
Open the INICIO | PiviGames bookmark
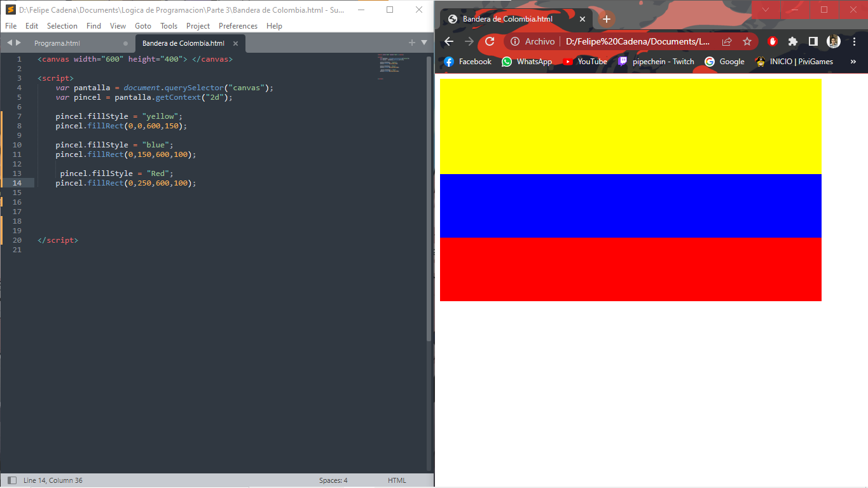point(794,62)
